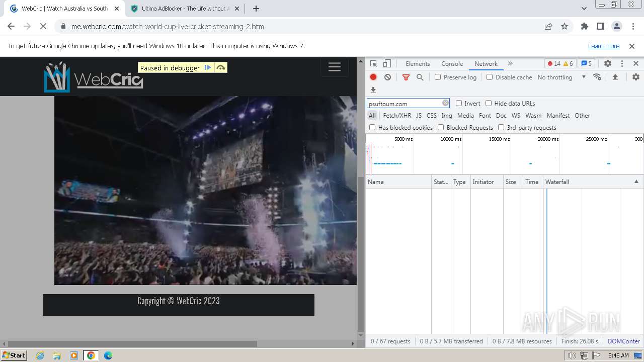Switch to the Elements tab
The height and width of the screenshot is (362, 644).
click(x=418, y=64)
